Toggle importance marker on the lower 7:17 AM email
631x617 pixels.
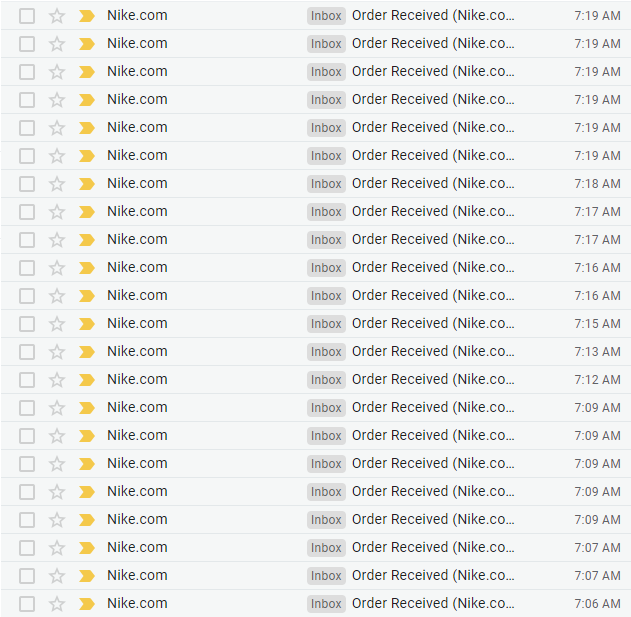87,240
